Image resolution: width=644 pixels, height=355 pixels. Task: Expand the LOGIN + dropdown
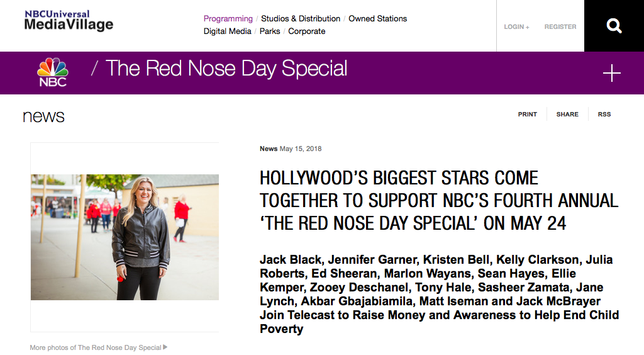pyautogui.click(x=517, y=26)
